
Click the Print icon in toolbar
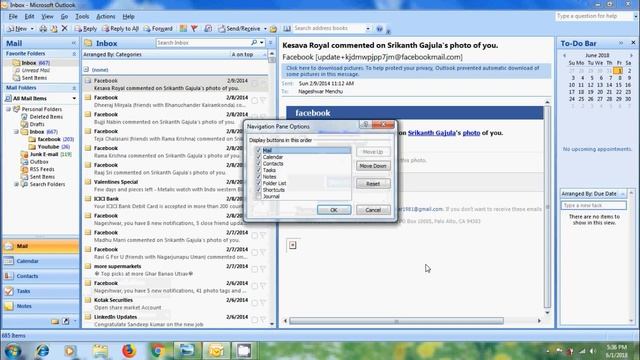(x=43, y=29)
